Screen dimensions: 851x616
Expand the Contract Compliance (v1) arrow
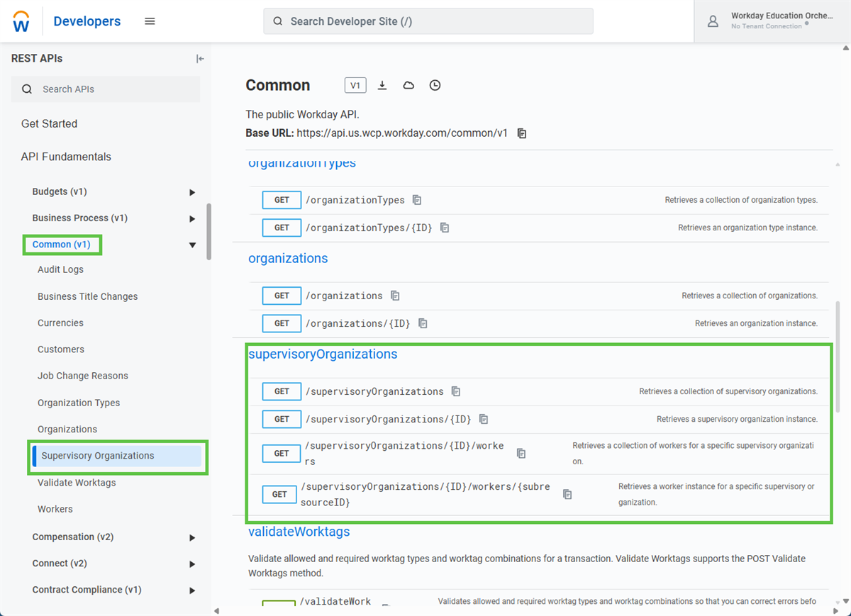[192, 590]
